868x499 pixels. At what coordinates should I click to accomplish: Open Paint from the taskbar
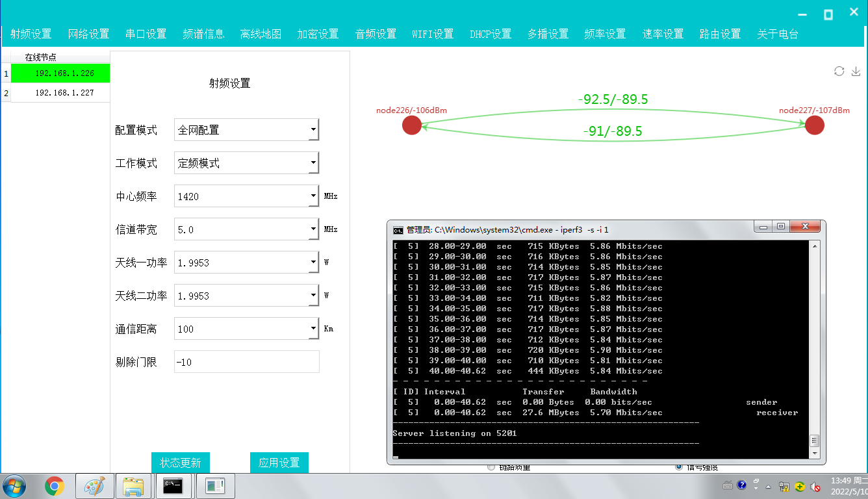[x=95, y=486]
